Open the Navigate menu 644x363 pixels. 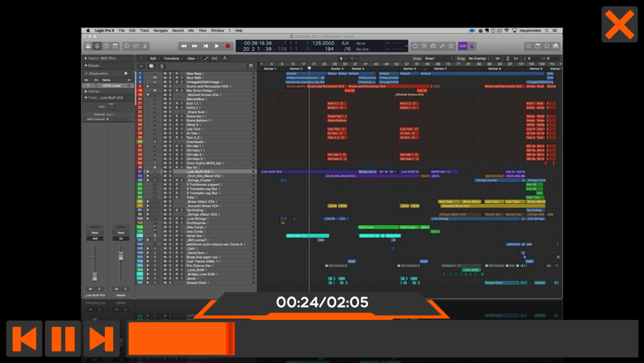click(x=160, y=30)
